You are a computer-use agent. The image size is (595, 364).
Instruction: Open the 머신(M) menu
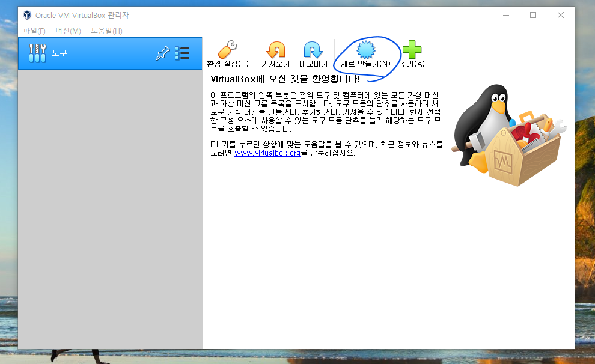pyautogui.click(x=69, y=31)
